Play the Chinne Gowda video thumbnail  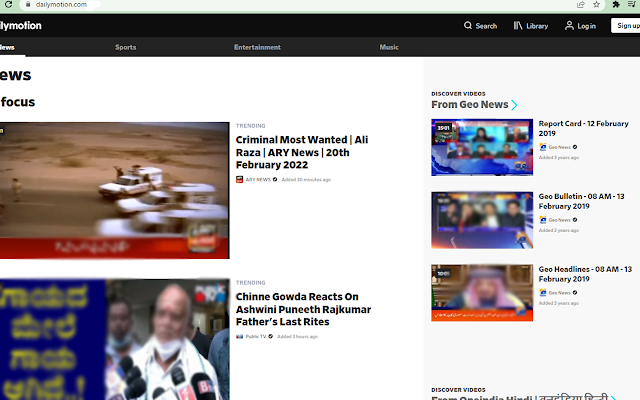point(115,340)
